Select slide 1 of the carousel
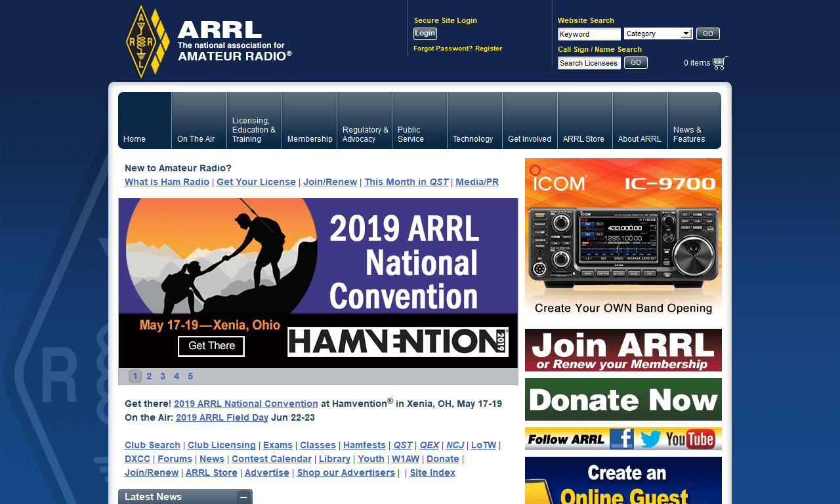The width and height of the screenshot is (840, 504). [x=135, y=376]
